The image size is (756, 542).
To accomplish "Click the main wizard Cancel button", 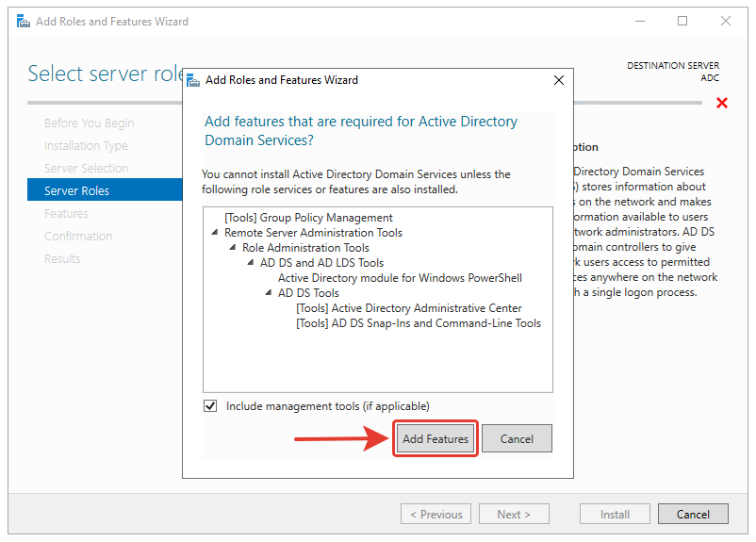I will tap(693, 514).
